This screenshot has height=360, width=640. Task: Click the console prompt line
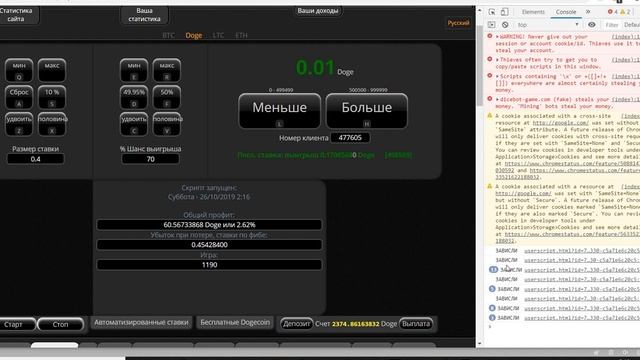tap(563, 327)
